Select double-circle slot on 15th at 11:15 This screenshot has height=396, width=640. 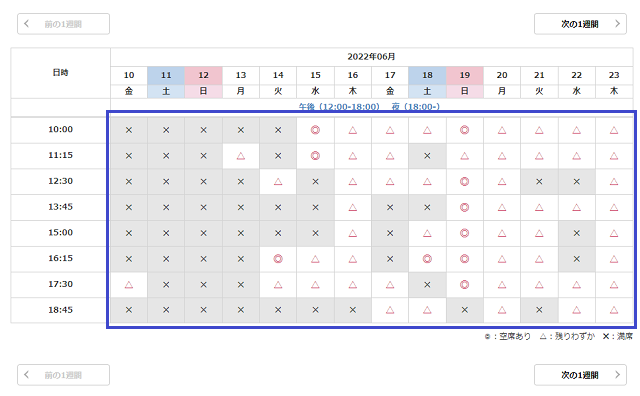tap(315, 156)
